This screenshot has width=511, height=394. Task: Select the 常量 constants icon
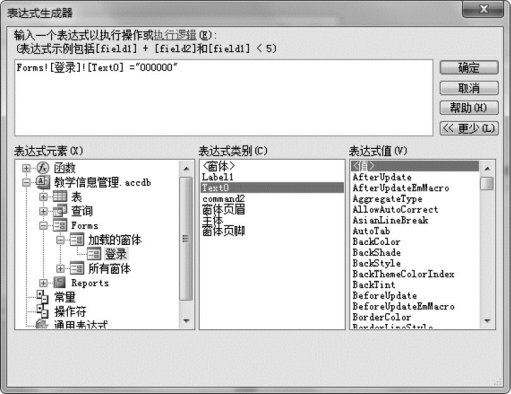point(43,297)
